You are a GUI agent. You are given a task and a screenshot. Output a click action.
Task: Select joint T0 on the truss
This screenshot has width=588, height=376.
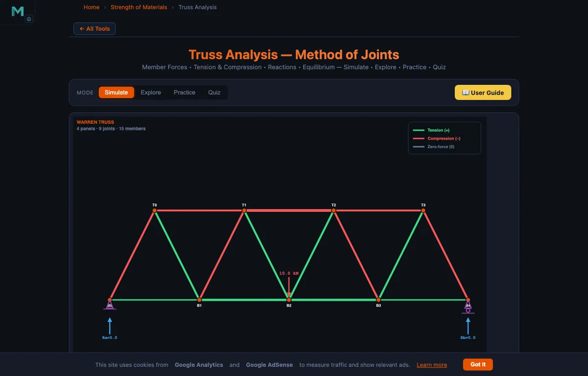point(154,211)
